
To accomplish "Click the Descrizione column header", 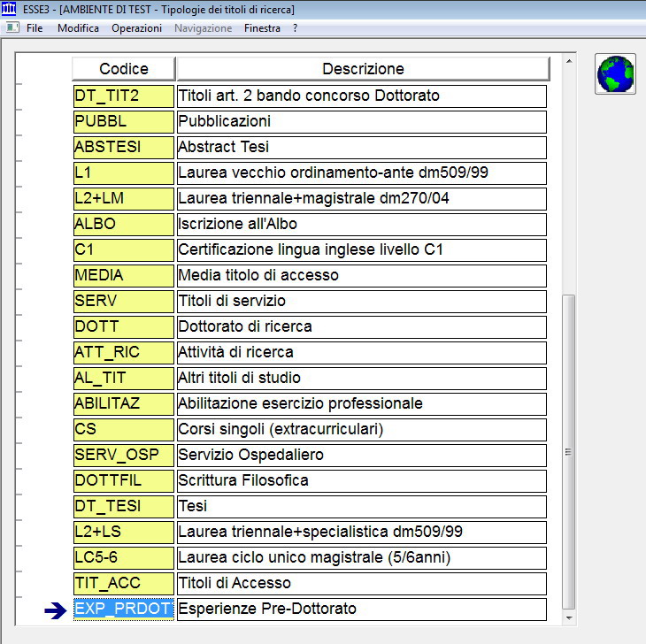I will point(363,69).
